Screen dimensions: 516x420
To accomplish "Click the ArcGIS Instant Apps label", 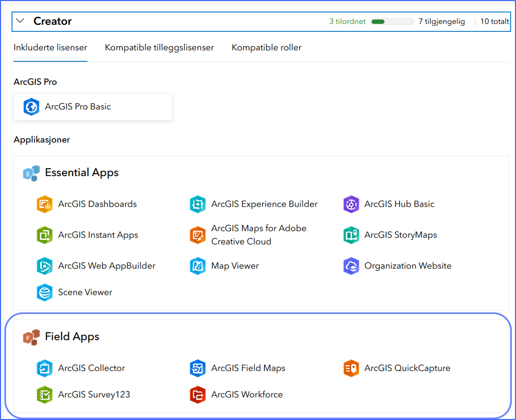I will tap(98, 235).
